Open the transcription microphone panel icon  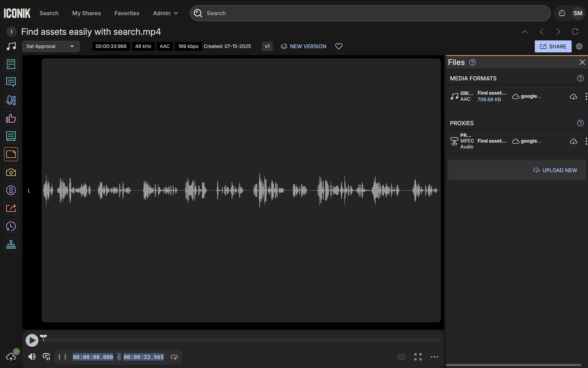11,100
